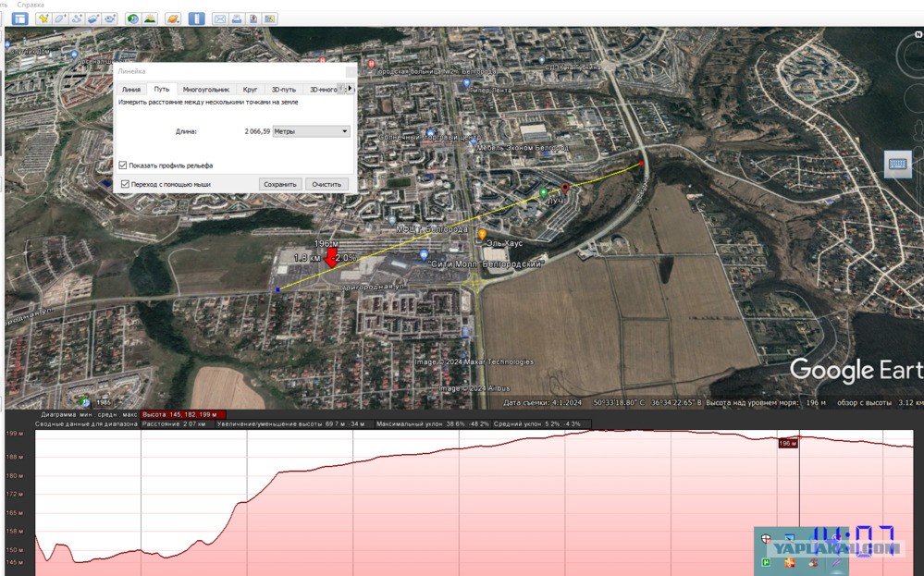Click the orange Эль Хаус place marker
924x576 pixels.
click(x=482, y=235)
